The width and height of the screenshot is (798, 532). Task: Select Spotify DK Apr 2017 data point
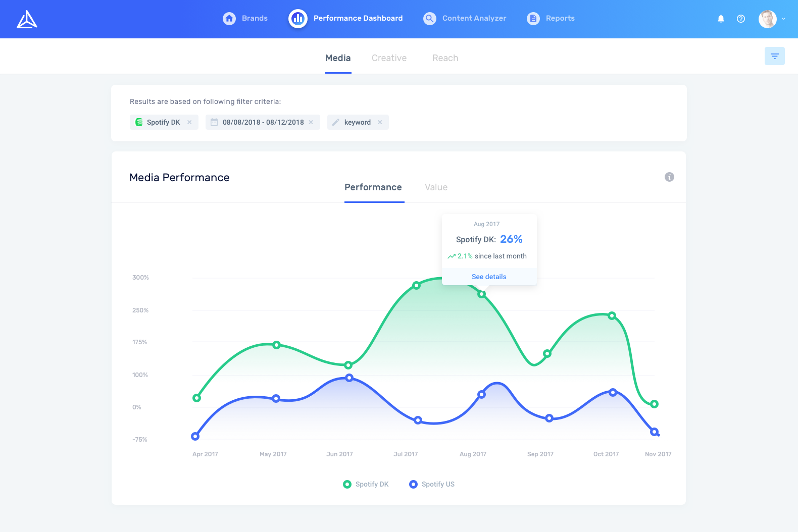pyautogui.click(x=197, y=398)
